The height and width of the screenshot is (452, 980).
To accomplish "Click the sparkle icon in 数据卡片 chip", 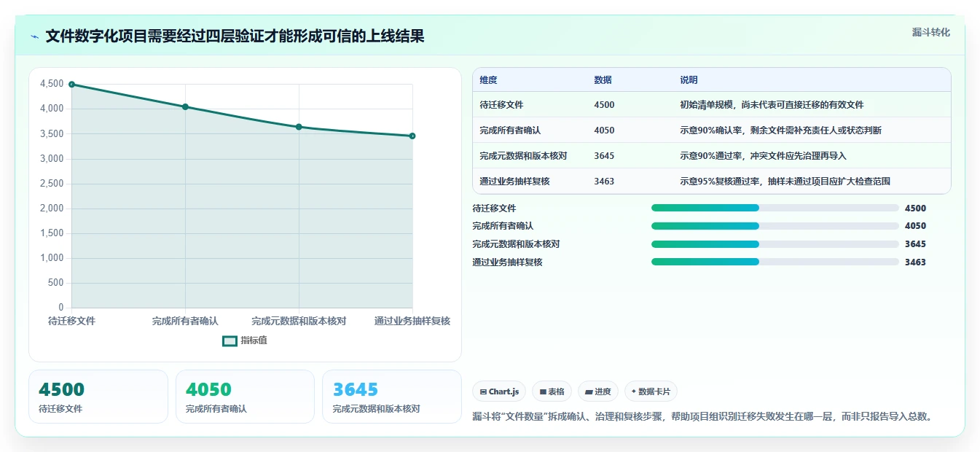I will pos(634,391).
